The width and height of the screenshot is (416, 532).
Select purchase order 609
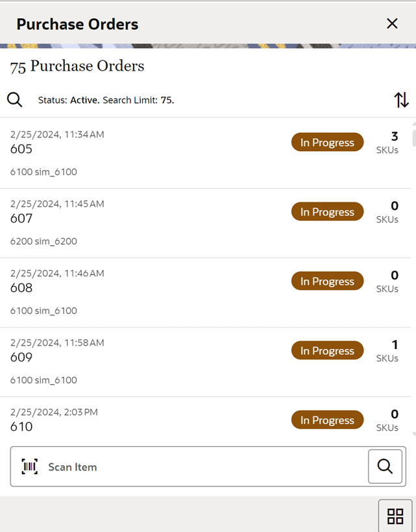pos(130,357)
